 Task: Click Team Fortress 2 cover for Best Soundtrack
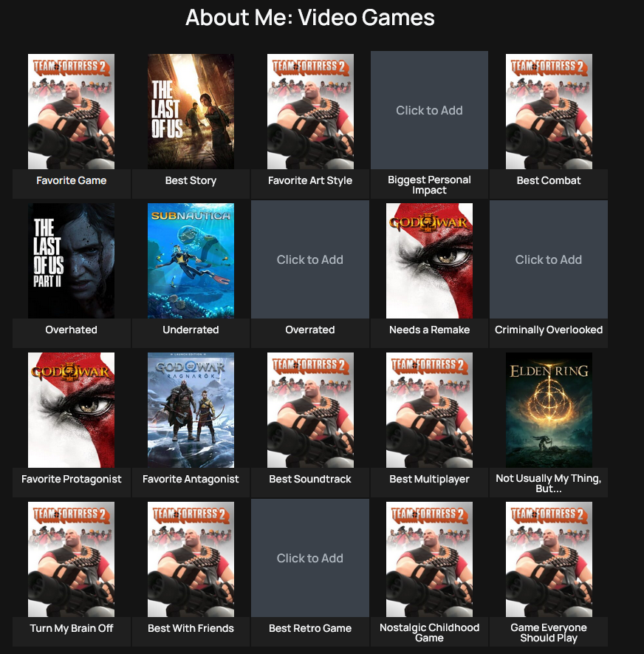(x=310, y=410)
